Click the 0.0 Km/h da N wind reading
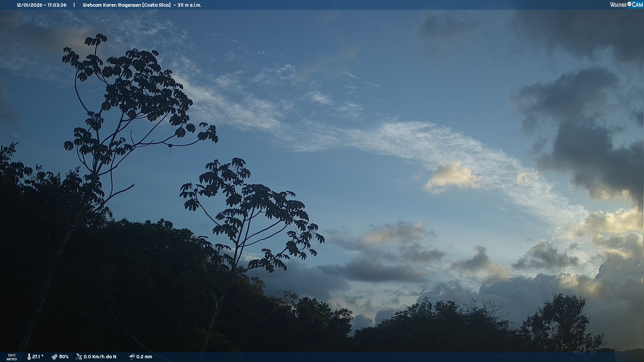644x362 pixels. pos(100,357)
